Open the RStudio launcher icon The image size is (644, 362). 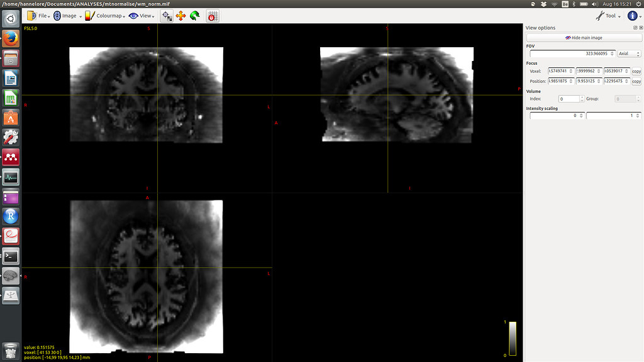click(11, 217)
